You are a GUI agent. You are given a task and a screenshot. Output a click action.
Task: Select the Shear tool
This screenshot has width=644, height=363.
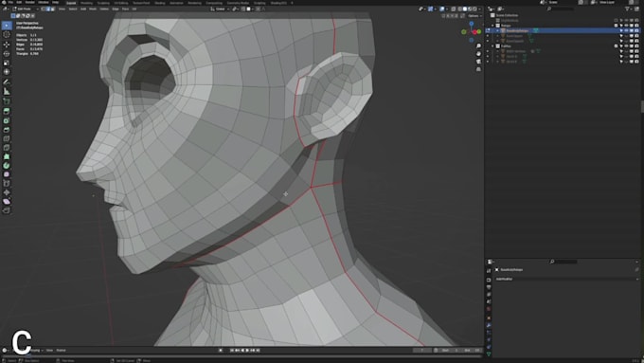point(7,202)
